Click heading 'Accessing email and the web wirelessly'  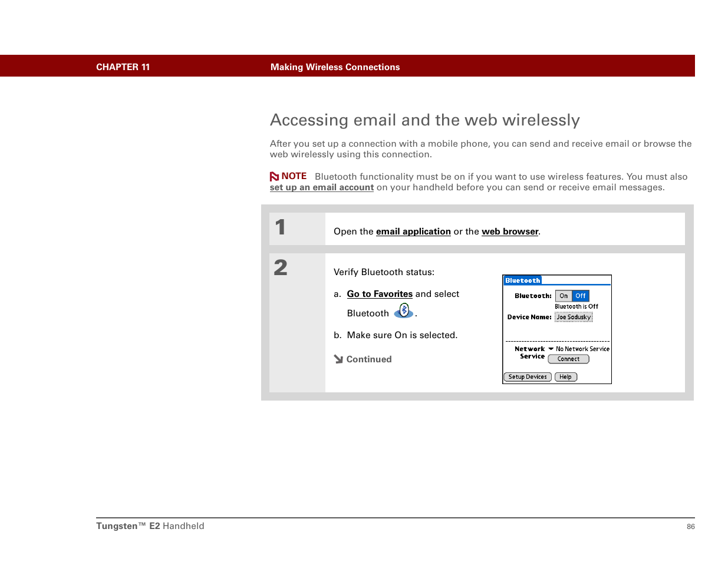point(425,120)
